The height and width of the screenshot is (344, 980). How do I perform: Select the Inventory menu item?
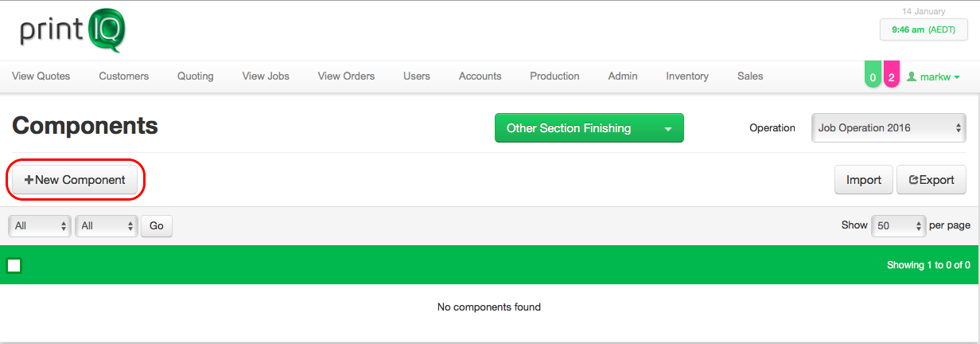687,76
